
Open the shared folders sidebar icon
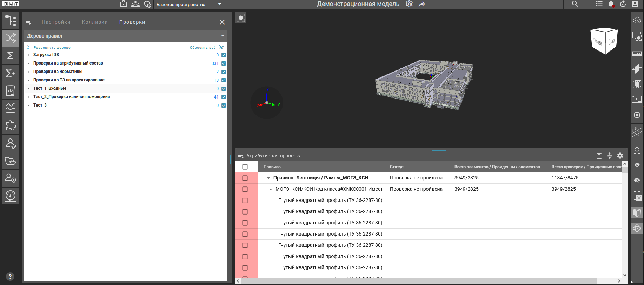[x=11, y=161]
